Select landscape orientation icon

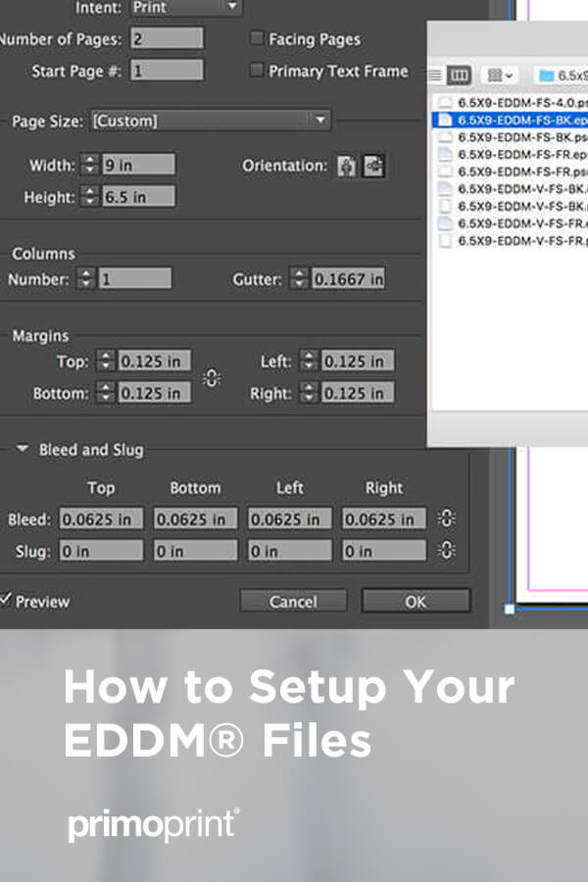point(374,166)
